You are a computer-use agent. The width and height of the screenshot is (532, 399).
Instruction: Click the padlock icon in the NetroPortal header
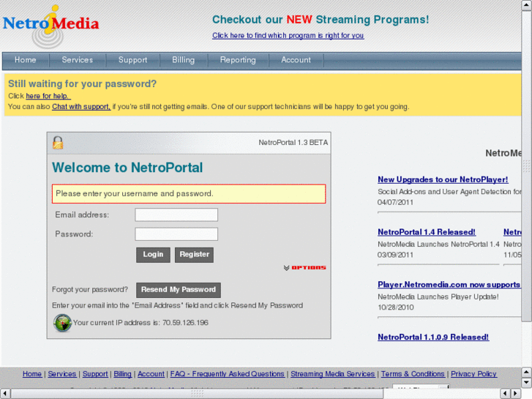click(x=58, y=143)
